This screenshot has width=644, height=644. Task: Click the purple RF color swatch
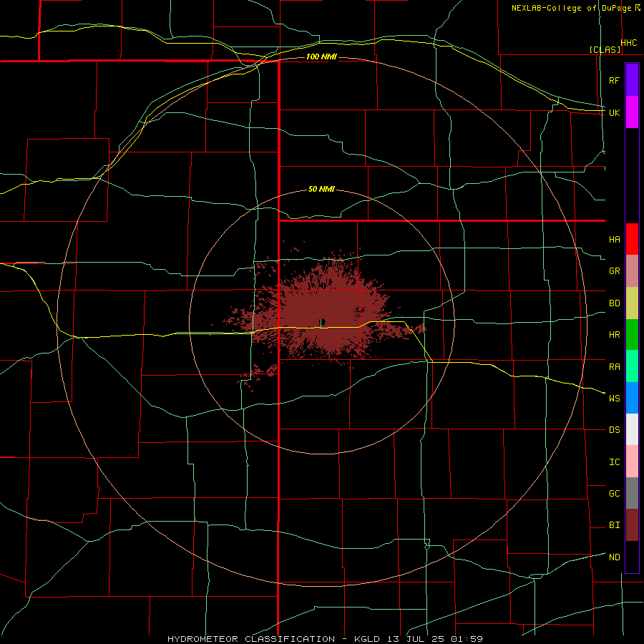pyautogui.click(x=632, y=79)
